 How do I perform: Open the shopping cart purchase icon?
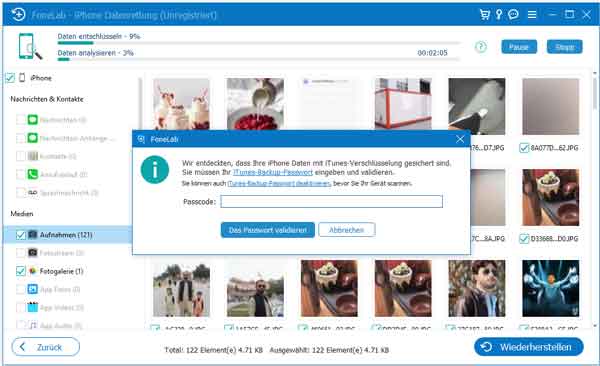pyautogui.click(x=485, y=15)
